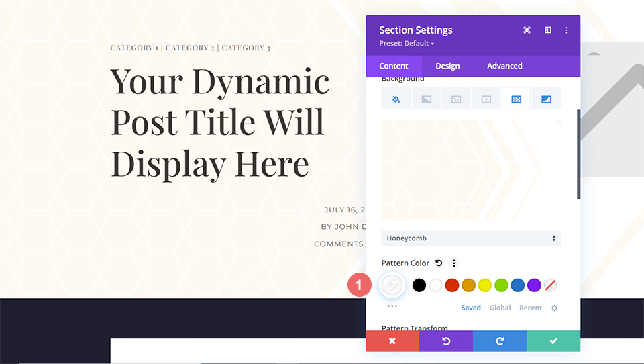Open the three-dot menu in the panel header
Image resolution: width=644 pixels, height=364 pixels.
coord(566,30)
